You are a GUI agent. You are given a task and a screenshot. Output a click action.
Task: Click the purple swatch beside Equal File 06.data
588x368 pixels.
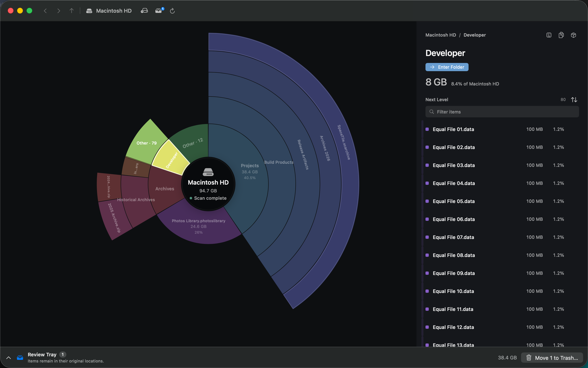[x=427, y=219]
